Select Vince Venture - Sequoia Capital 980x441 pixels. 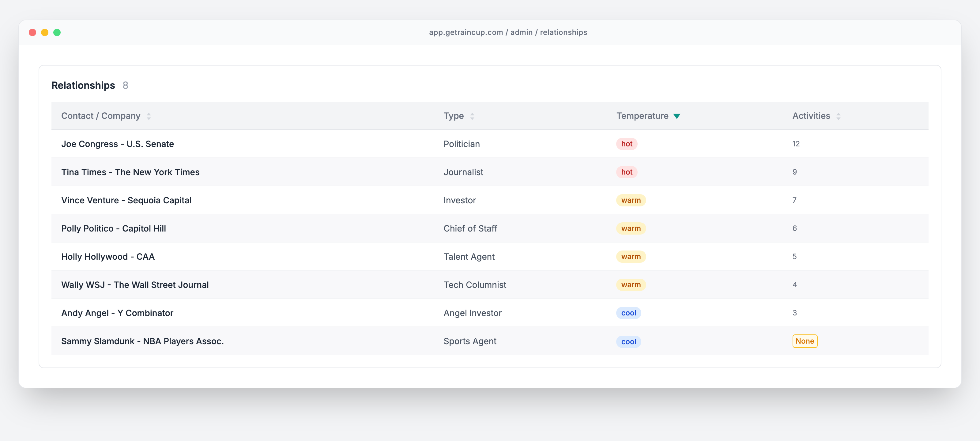(x=126, y=200)
